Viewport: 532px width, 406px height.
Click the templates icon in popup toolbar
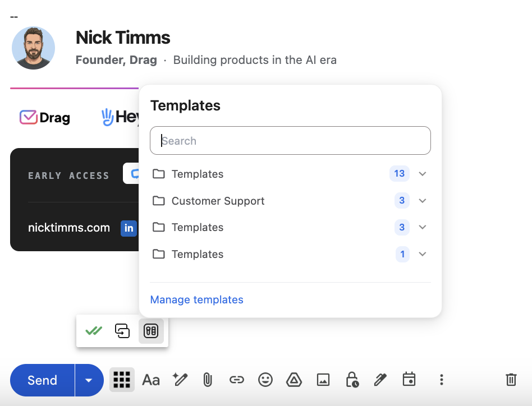(151, 331)
